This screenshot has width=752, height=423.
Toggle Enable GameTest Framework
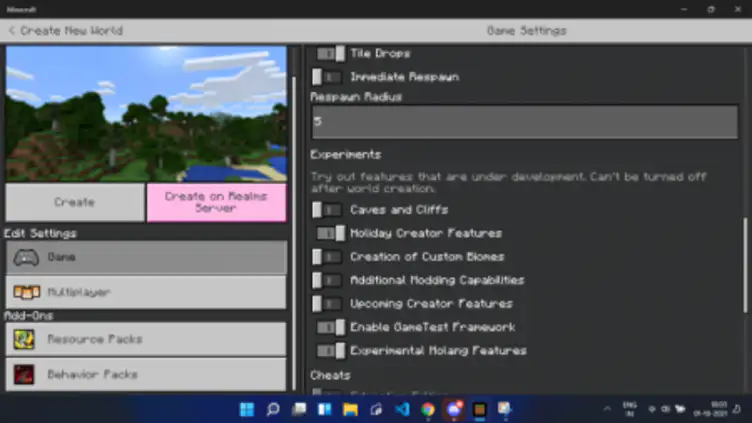330,327
